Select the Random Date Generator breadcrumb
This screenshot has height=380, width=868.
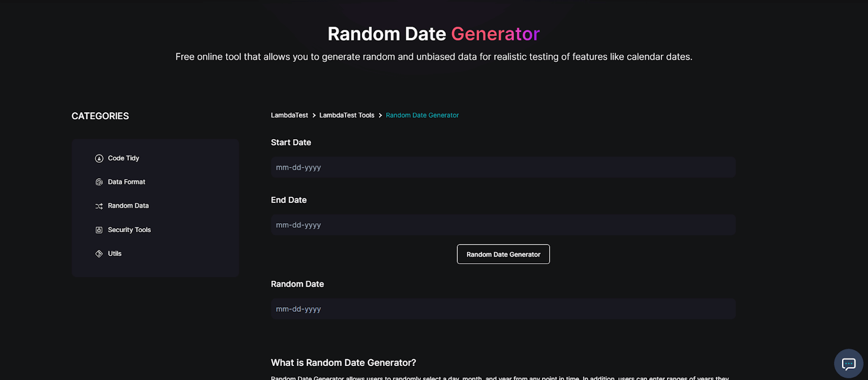coord(422,115)
